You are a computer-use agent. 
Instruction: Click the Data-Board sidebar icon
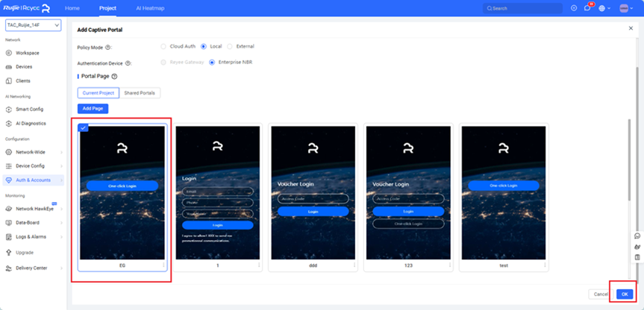pyautogui.click(x=9, y=223)
